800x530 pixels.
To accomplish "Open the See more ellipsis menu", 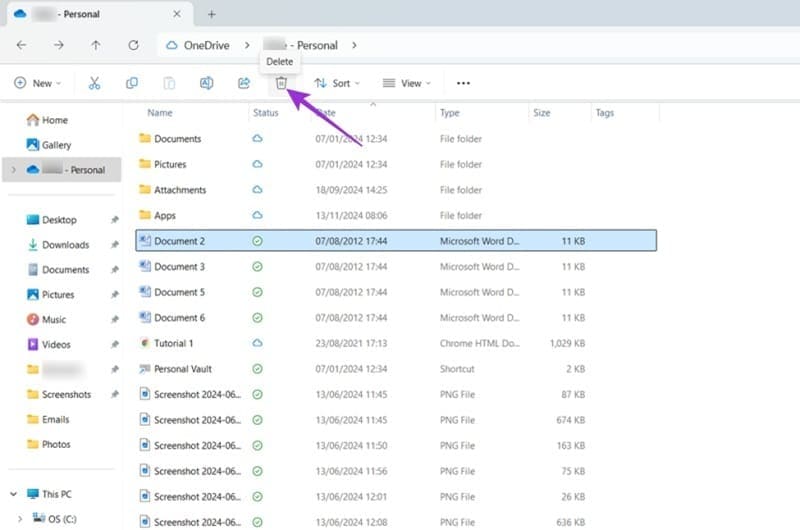I will pyautogui.click(x=463, y=83).
